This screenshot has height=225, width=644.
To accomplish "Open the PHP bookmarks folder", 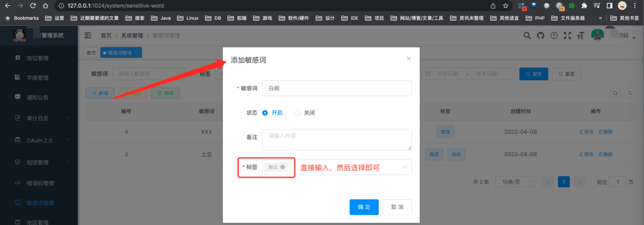I will pos(535,18).
